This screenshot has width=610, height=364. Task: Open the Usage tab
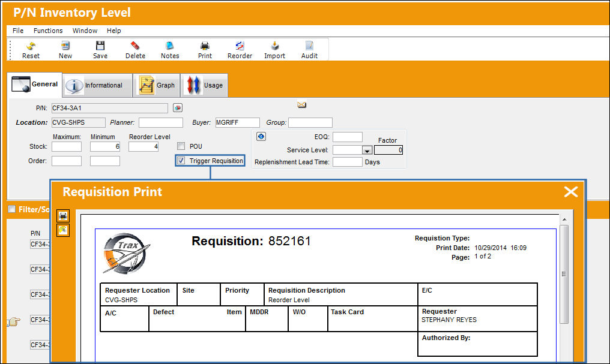pyautogui.click(x=204, y=85)
